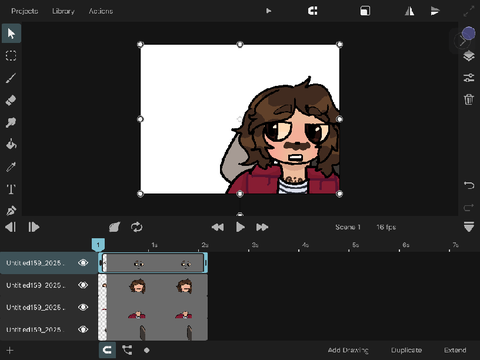This screenshot has height=360, width=480.
Task: Open the layers stack panel icon
Action: tap(469, 57)
